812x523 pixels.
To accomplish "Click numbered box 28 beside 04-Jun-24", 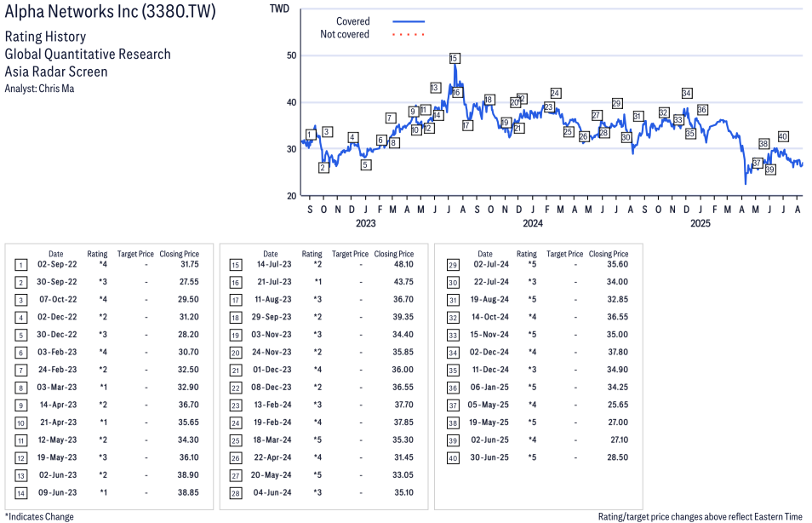I will [x=236, y=493].
